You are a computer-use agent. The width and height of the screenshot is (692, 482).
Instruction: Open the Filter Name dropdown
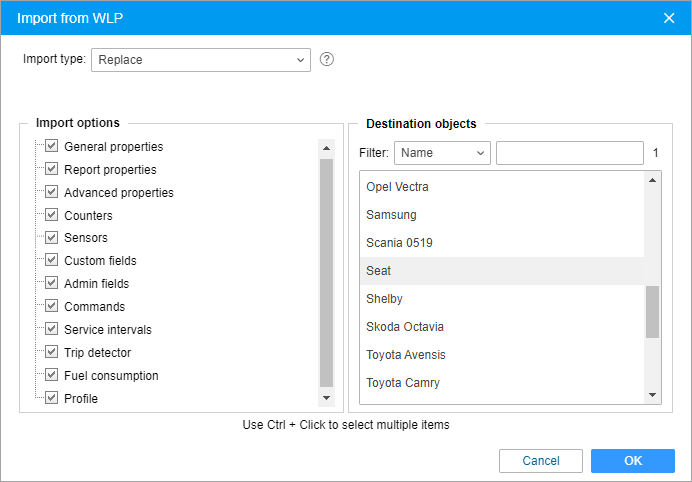pyautogui.click(x=442, y=153)
